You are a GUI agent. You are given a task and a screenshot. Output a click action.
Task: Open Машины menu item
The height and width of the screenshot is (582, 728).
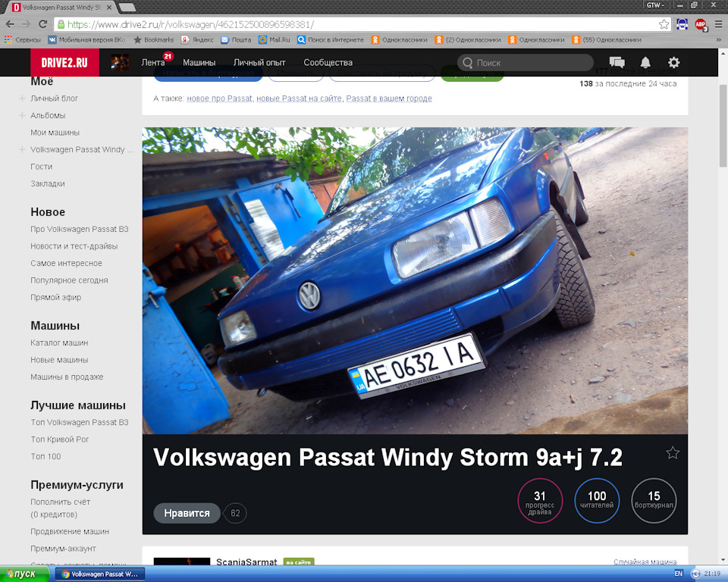199,63
